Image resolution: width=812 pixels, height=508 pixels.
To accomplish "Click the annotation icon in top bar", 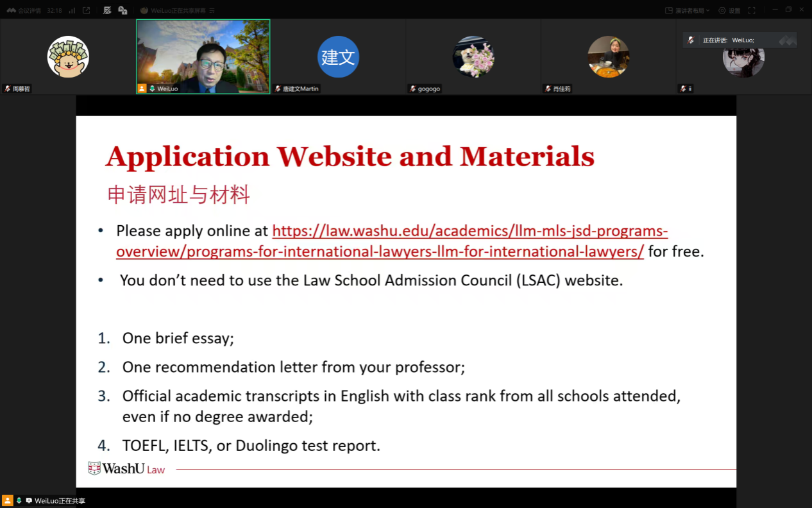I will tap(107, 10).
